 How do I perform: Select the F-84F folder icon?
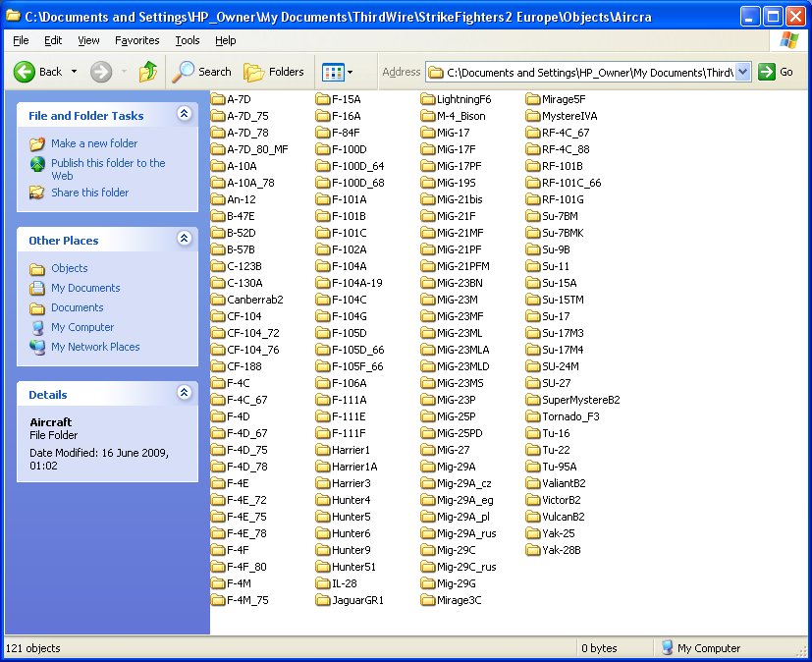[x=323, y=133]
